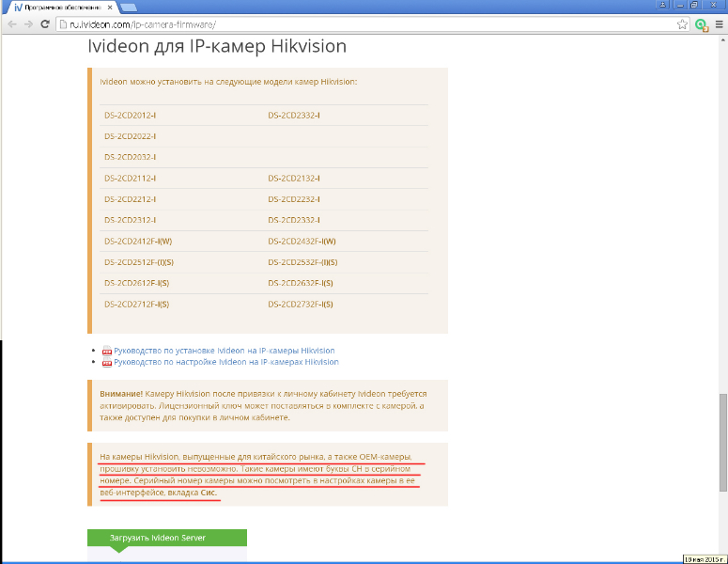Viewport: 728px width, 564px height.
Task: Select model DS-2CD2112-I in the table
Action: pyautogui.click(x=130, y=178)
